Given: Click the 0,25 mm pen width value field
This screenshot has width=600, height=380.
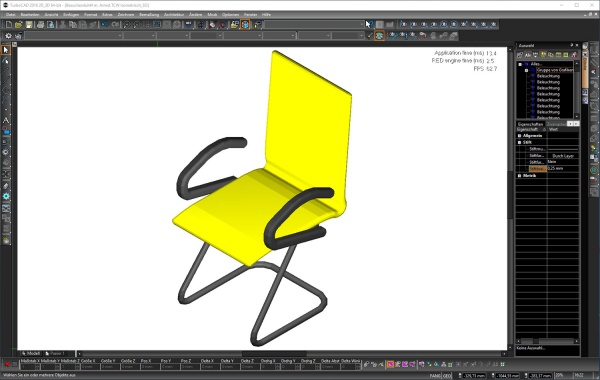Looking at the screenshot, I should (562, 168).
